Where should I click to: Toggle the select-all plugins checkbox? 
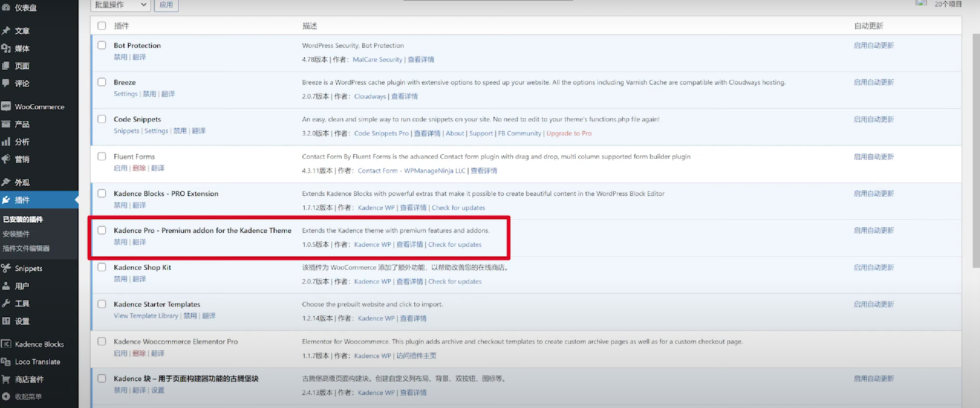pyautogui.click(x=102, y=26)
